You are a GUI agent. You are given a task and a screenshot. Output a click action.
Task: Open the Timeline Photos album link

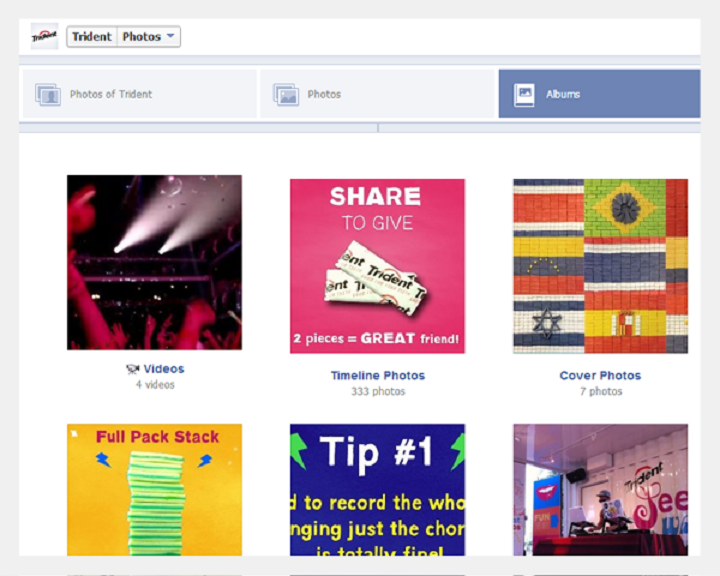378,375
